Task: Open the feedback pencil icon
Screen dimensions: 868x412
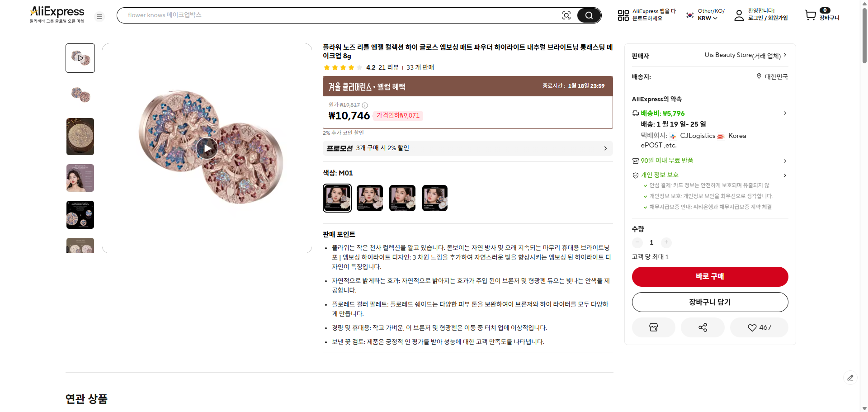Action: click(851, 378)
